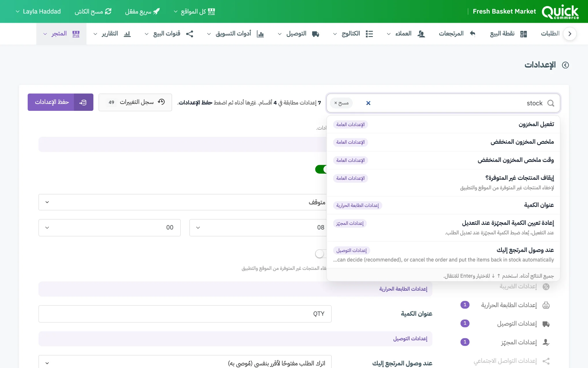Open إعدادات المجهّز sidebar section
Screen dimensions: 588x368
point(505,342)
